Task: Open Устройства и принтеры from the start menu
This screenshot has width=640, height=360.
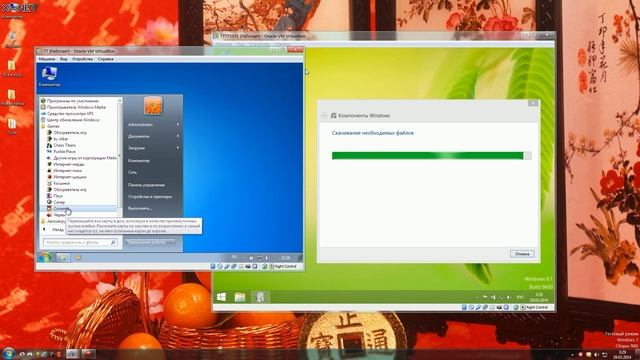Action: pyautogui.click(x=150, y=197)
